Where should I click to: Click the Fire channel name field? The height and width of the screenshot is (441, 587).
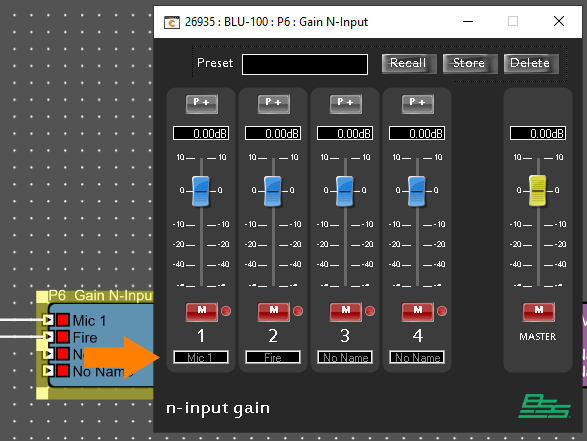coord(273,357)
